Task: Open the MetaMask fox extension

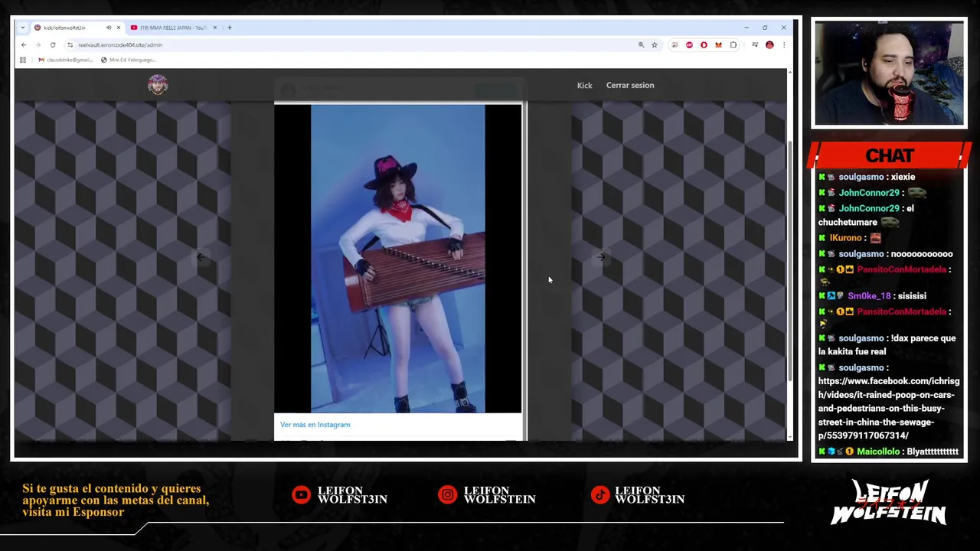Action: [x=718, y=45]
